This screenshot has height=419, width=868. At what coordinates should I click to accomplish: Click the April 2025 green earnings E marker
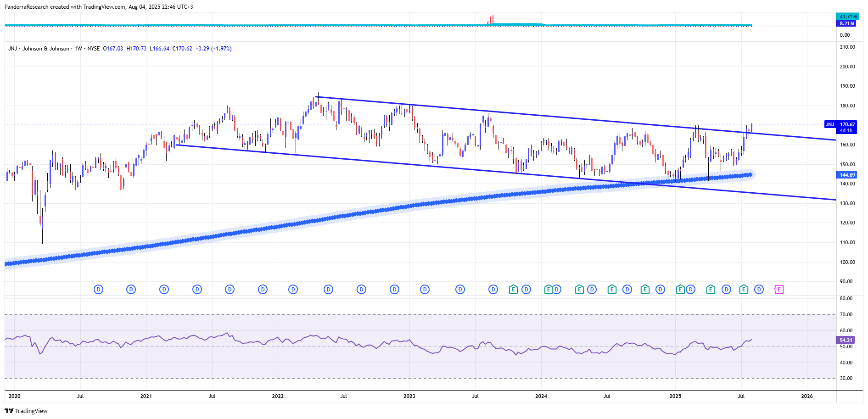711,290
